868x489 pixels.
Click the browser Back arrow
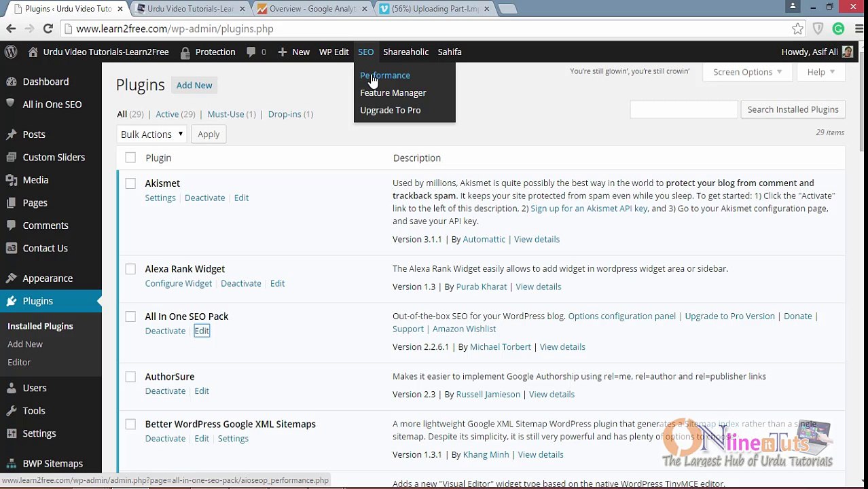11,29
